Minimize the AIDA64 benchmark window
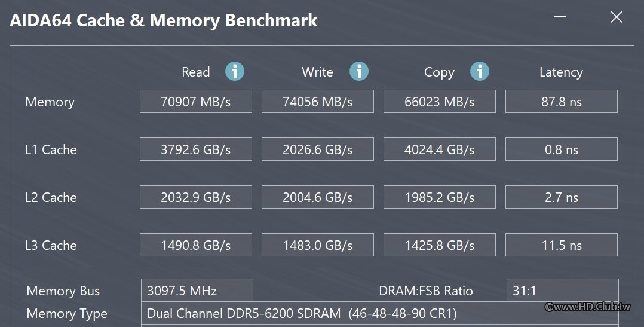The width and height of the screenshot is (644, 327). (560, 16)
